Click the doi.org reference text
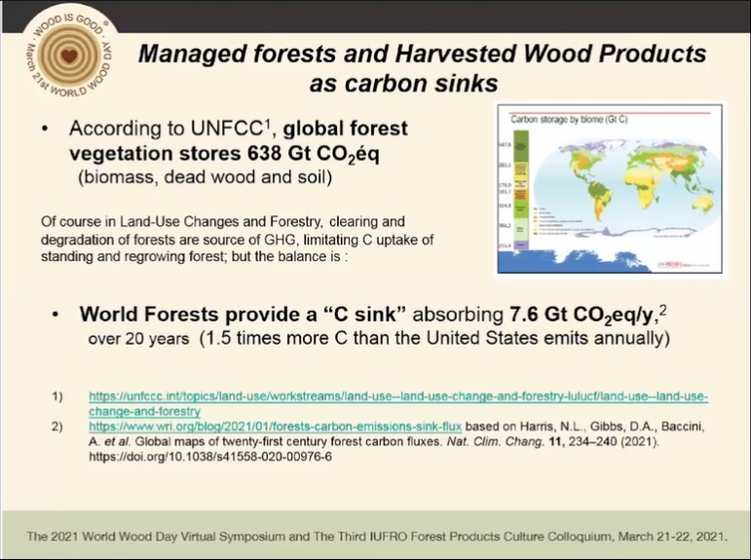 tap(210, 456)
